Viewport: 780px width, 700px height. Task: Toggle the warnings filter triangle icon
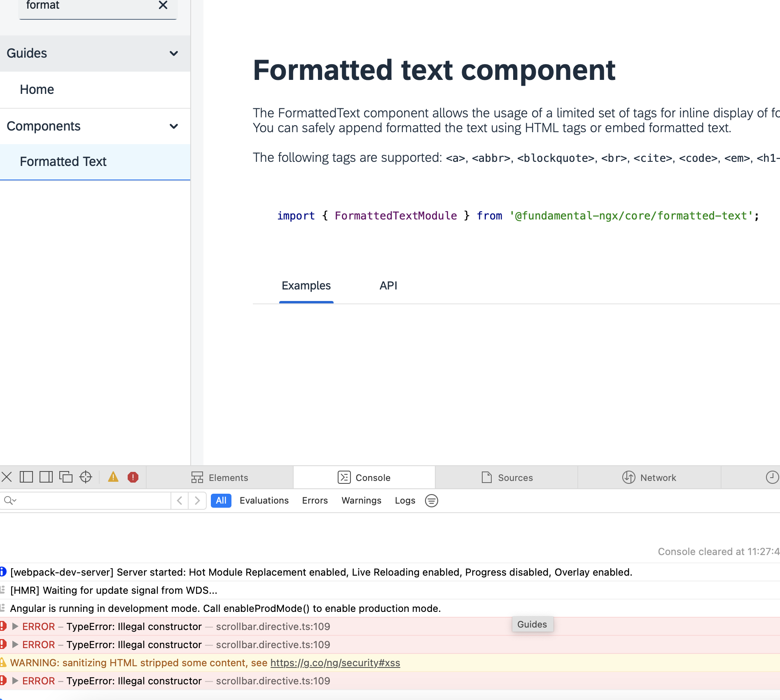click(x=114, y=477)
